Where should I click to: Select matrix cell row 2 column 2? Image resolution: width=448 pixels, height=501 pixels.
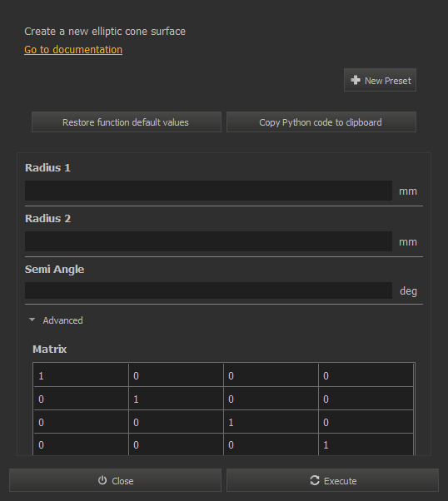click(176, 399)
